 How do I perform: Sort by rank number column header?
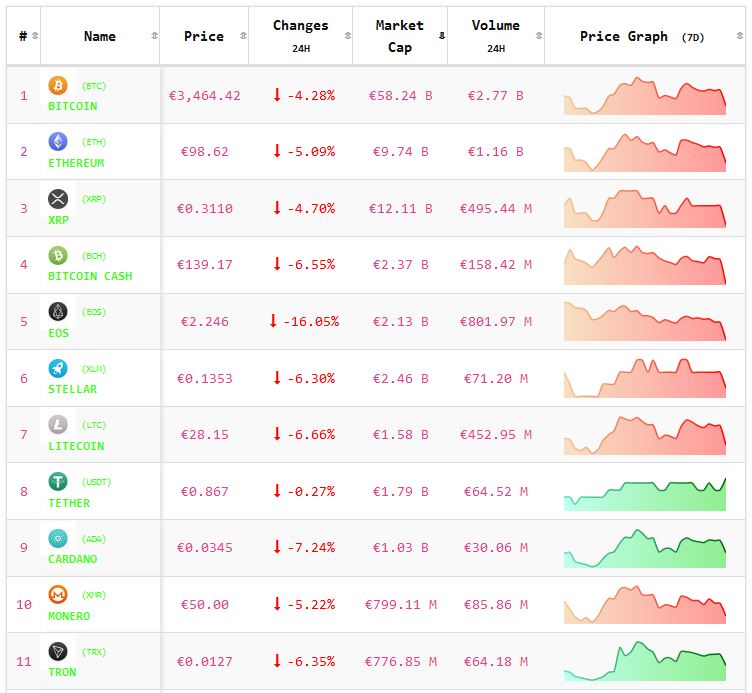pyautogui.click(x=24, y=36)
